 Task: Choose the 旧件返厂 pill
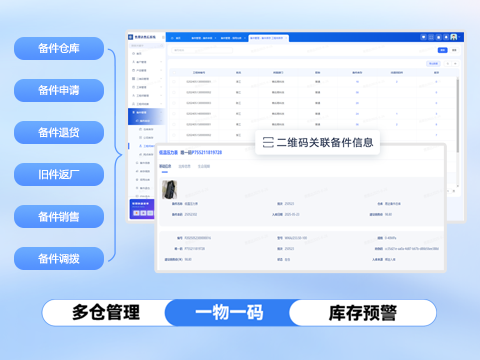pos(59,174)
